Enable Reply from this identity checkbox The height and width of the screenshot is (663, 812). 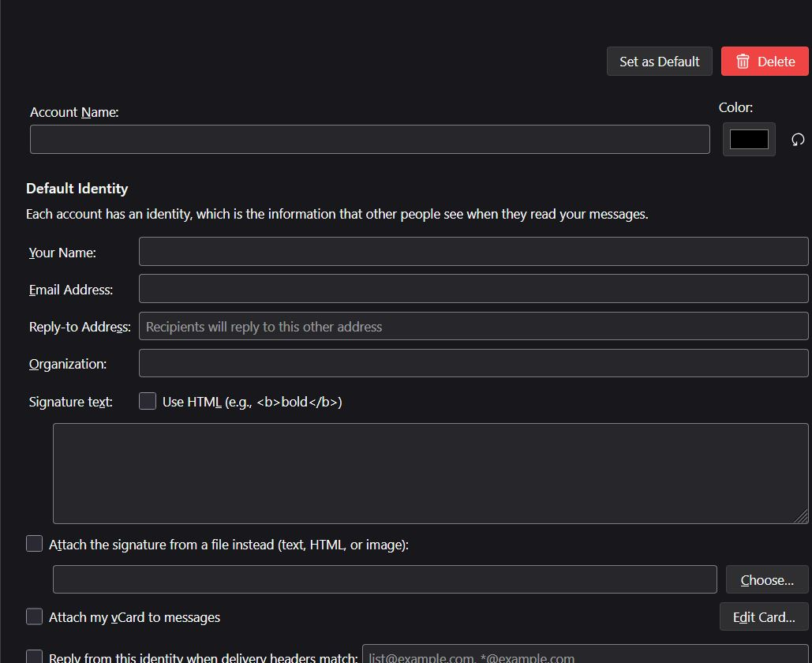tap(35, 657)
